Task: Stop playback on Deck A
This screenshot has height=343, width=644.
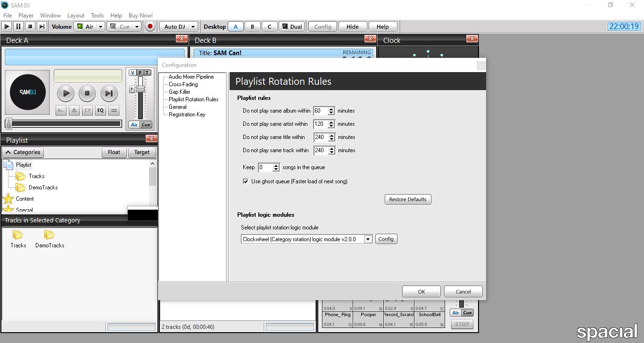Action: point(87,93)
